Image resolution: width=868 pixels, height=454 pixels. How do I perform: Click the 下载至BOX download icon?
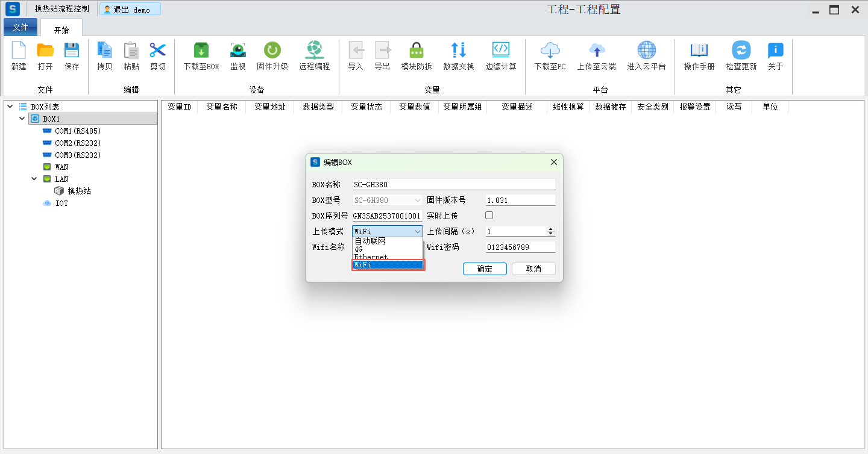pos(201,51)
